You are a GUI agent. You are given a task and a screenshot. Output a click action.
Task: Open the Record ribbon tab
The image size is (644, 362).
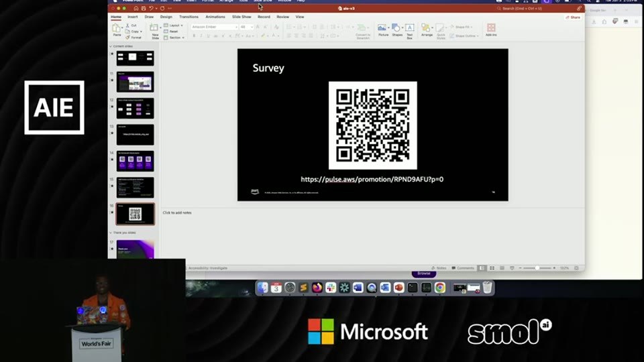[264, 17]
